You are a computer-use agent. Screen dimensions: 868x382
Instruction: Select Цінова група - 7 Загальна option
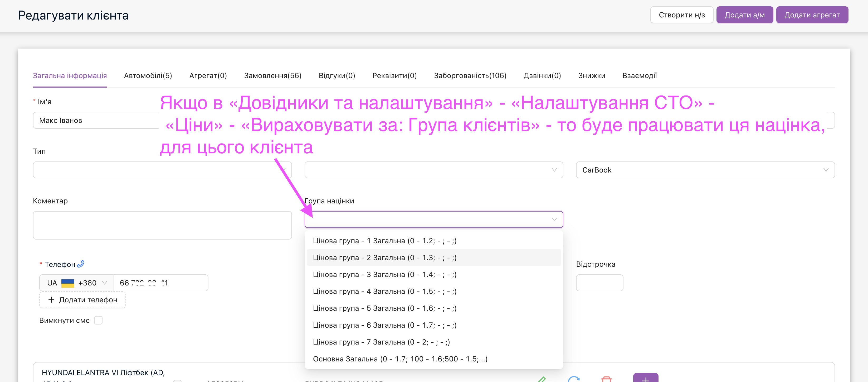pos(434,342)
